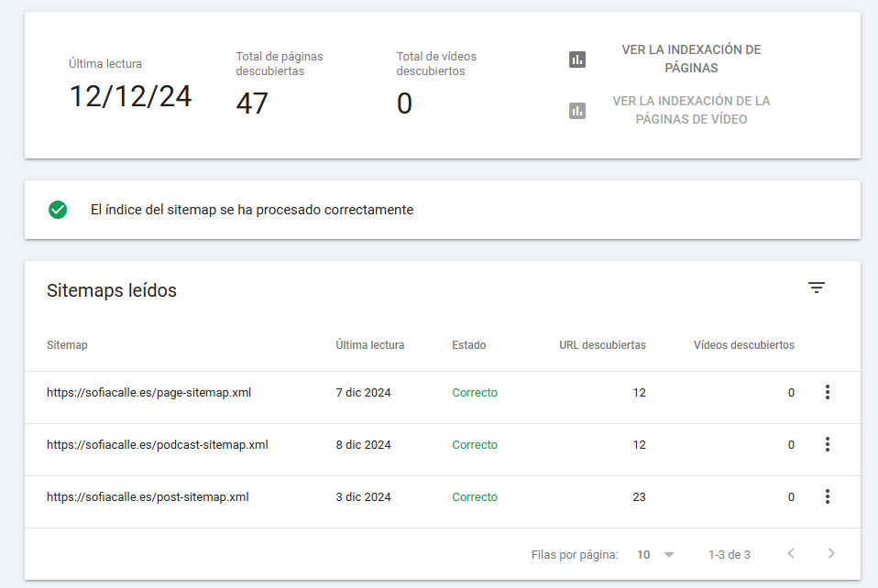
Task: Open three-dot menu for page-sitemap.xml row
Action: [827, 393]
